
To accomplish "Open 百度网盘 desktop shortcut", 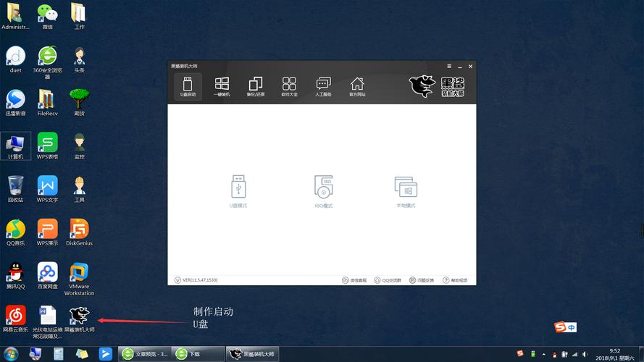I will [47, 276].
